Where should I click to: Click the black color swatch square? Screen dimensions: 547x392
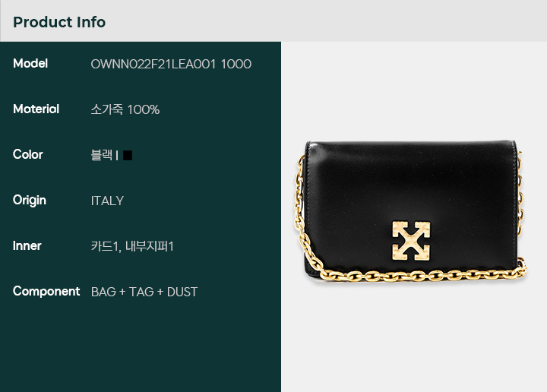[x=128, y=155]
